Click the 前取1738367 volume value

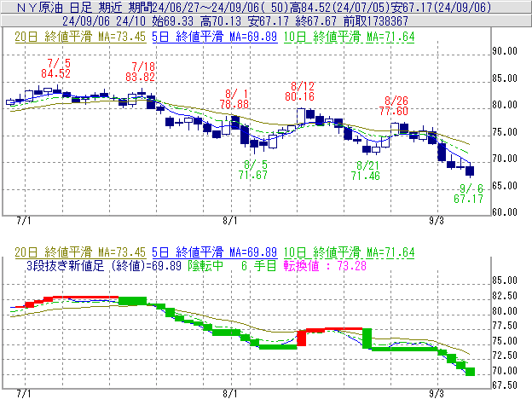(x=376, y=21)
